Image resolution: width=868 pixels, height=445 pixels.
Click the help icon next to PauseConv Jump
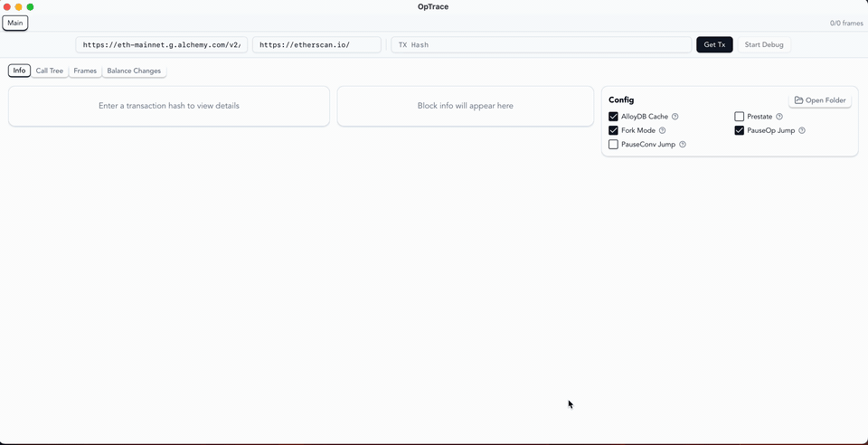pyautogui.click(x=683, y=145)
